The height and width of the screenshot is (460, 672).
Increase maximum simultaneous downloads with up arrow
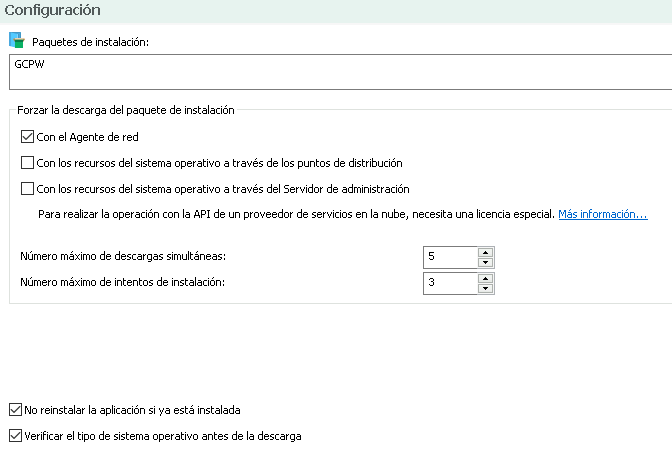click(486, 252)
